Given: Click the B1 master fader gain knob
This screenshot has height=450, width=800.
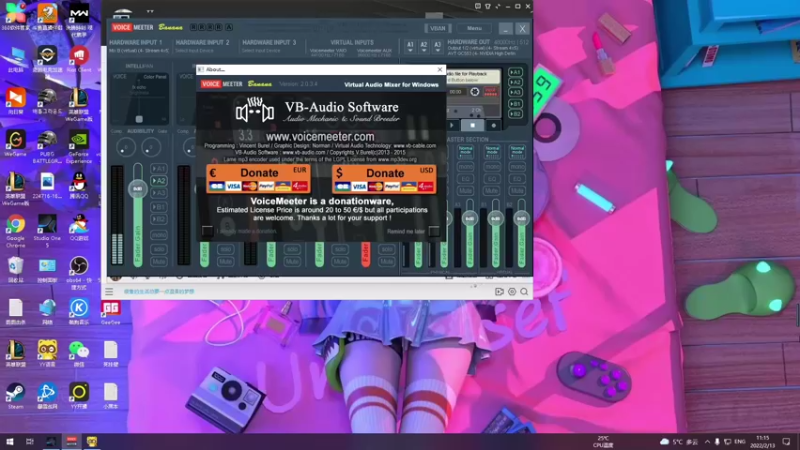Looking at the screenshot, I should click(x=495, y=218).
